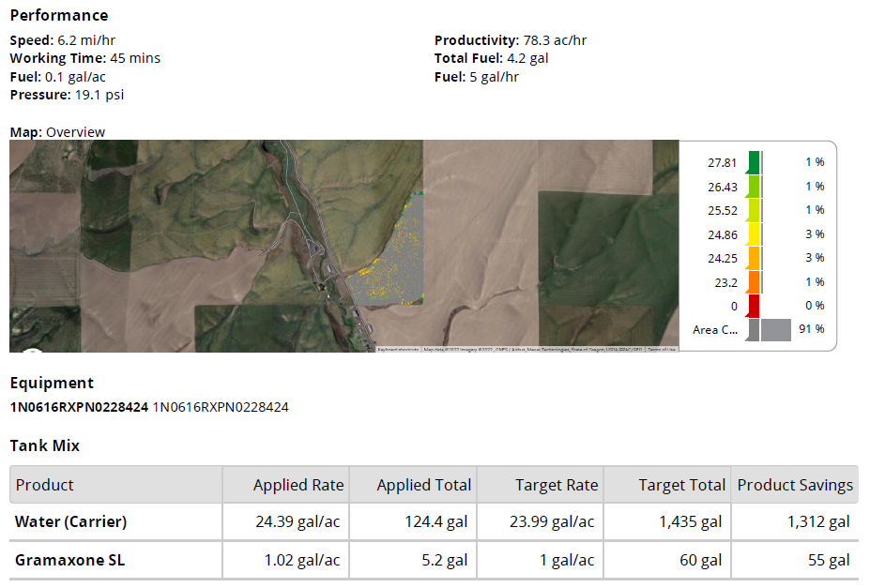Click the bold equipment ID 1N0616RXPN0228424

coord(80,407)
